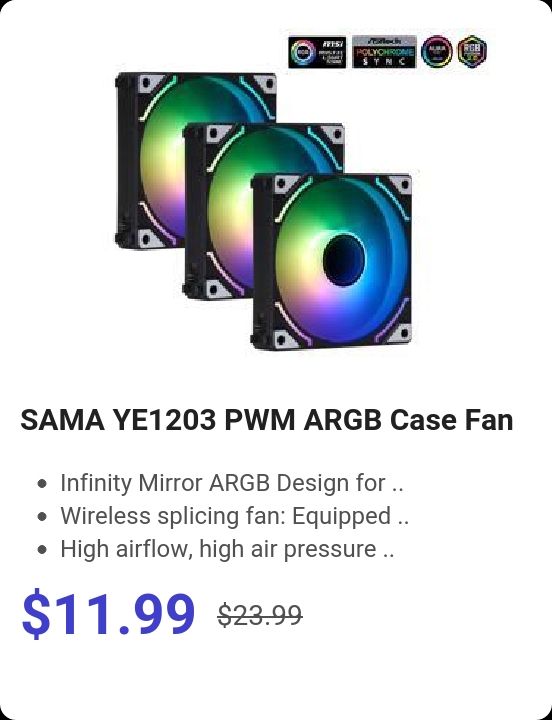Screen dimensions: 552x720
Task: Click the trailing dots after Design for
Action: click(x=398, y=490)
